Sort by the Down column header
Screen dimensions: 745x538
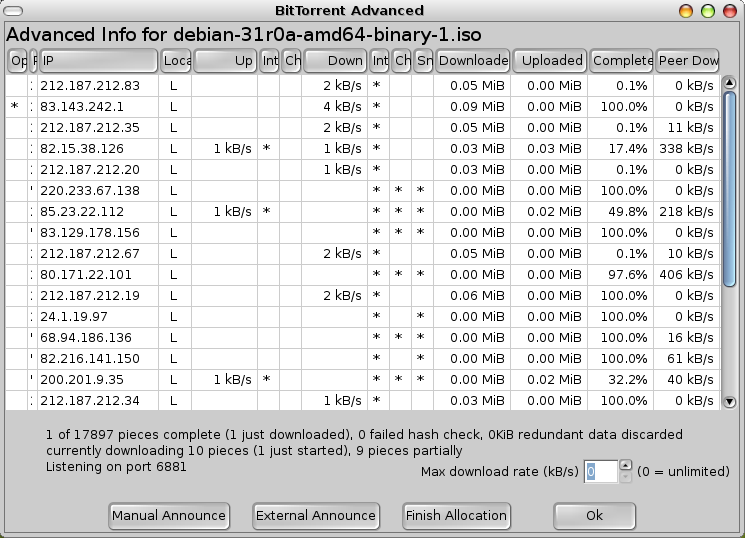point(335,61)
